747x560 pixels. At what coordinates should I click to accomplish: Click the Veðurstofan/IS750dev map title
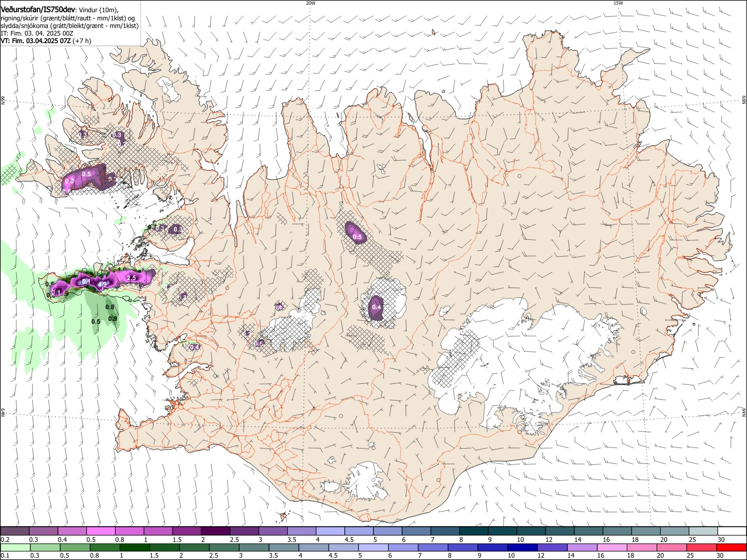(38, 9)
